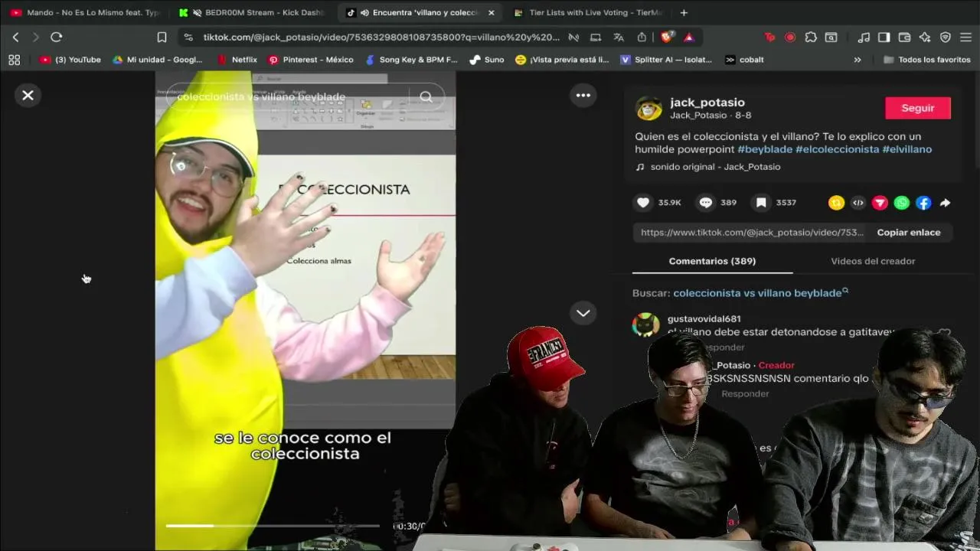Follow the creator with the Seguir button
The height and width of the screenshot is (551, 980).
point(917,108)
